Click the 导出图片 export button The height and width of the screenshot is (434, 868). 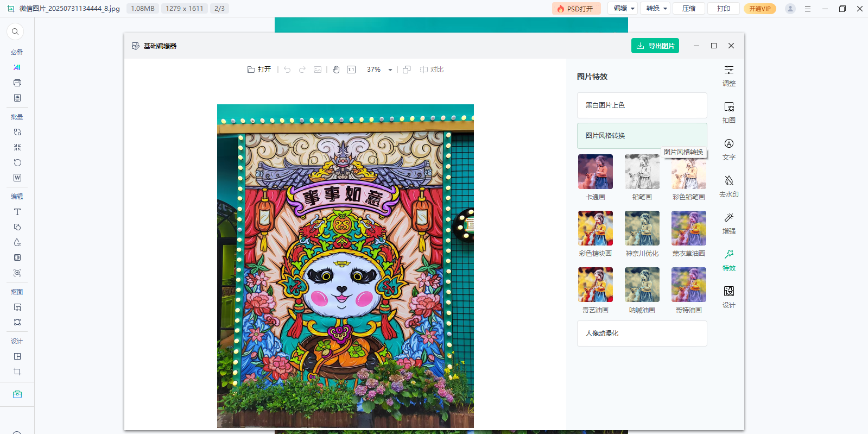[655, 46]
